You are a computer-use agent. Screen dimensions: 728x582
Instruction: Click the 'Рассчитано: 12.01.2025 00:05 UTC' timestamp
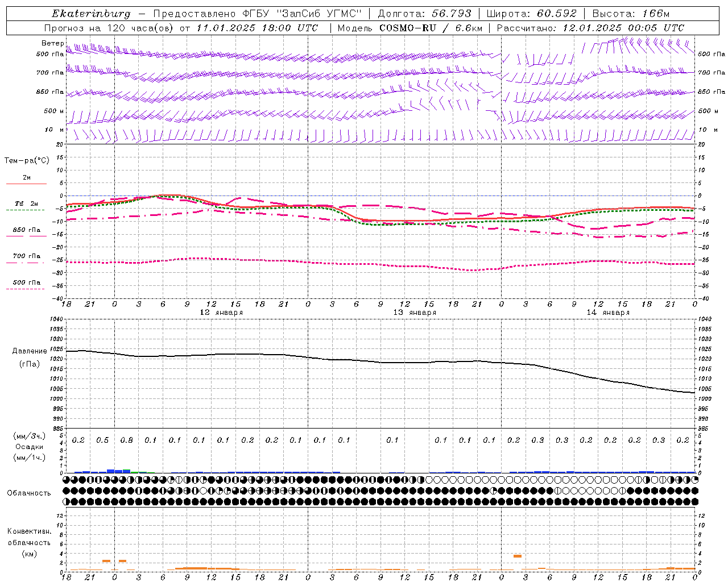(590, 28)
